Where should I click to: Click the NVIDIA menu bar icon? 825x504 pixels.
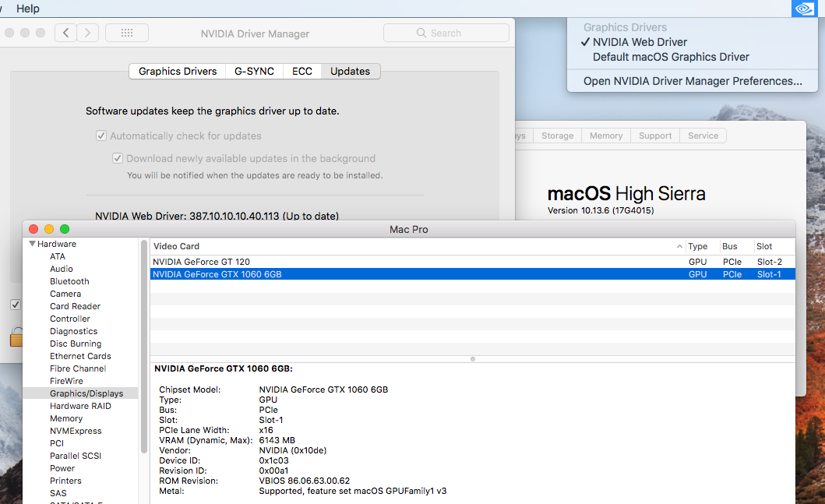tap(803, 9)
